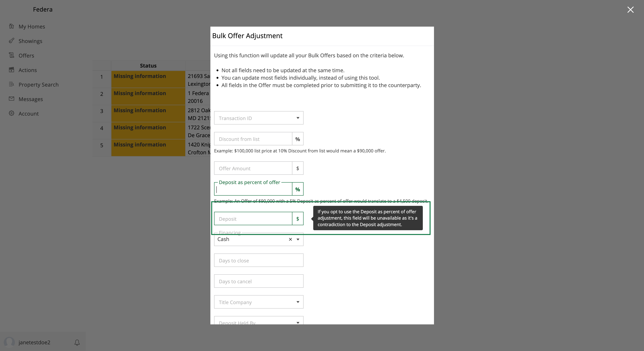Image resolution: width=644 pixels, height=351 pixels.
Task: Click the Deposit amount input
Action: click(253, 219)
